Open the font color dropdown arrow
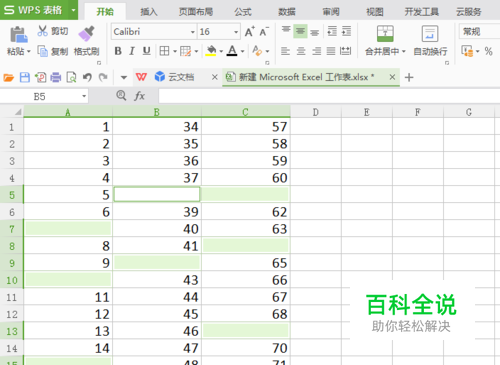The image size is (500, 365). pos(242,51)
